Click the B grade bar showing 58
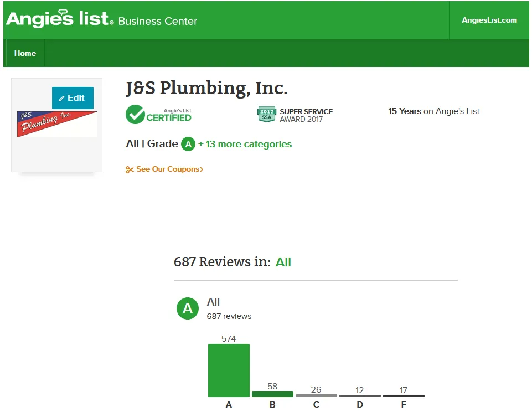Image resolution: width=532 pixels, height=417 pixels. point(272,394)
